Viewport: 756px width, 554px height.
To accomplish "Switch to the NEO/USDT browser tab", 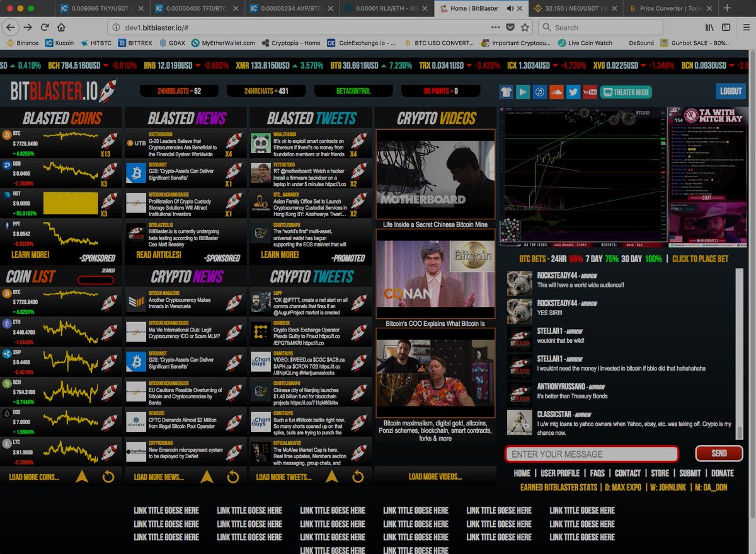I will point(575,9).
